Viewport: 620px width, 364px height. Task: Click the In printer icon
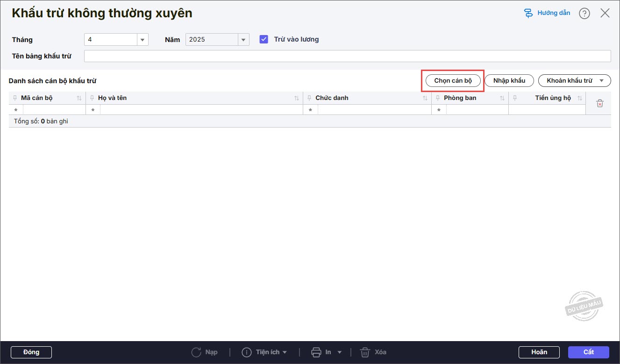[316, 352]
